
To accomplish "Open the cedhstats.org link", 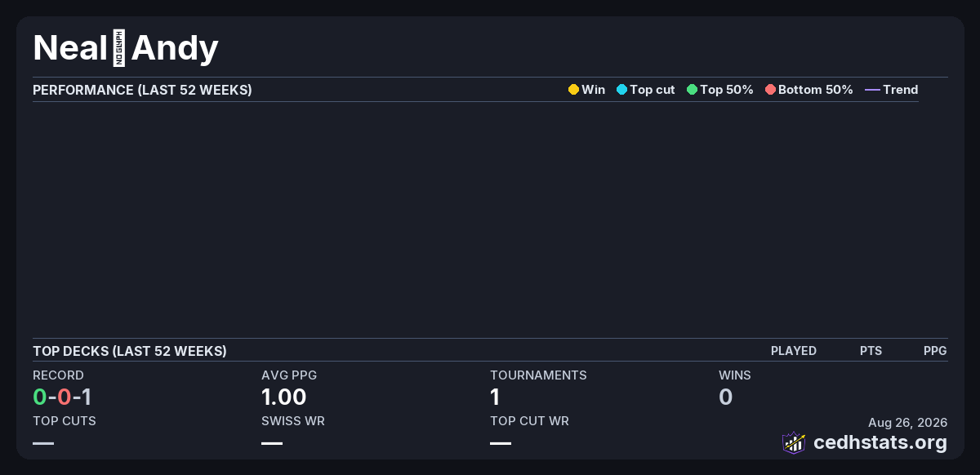I will tap(880, 443).
